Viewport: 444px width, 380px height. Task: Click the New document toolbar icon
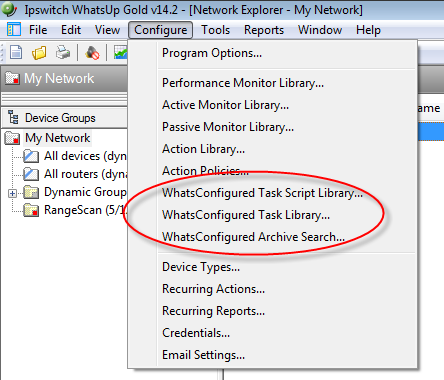pos(16,52)
